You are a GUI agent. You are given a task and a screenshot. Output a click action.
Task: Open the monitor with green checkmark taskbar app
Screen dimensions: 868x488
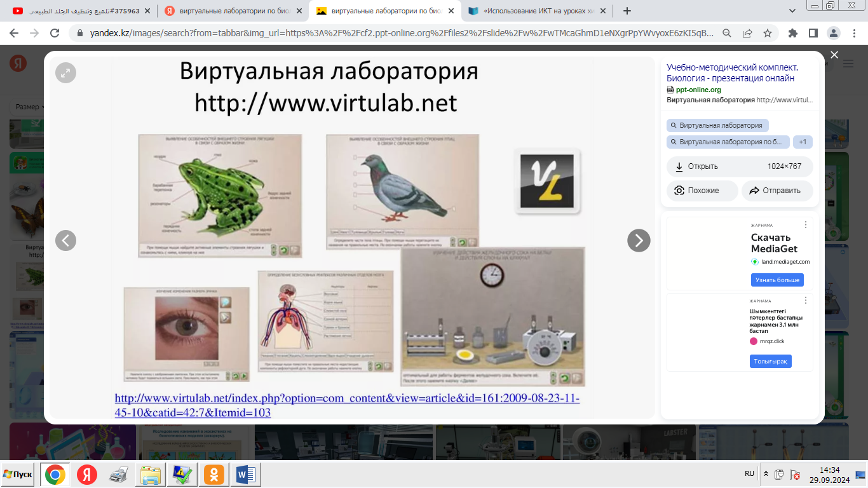[183, 475]
